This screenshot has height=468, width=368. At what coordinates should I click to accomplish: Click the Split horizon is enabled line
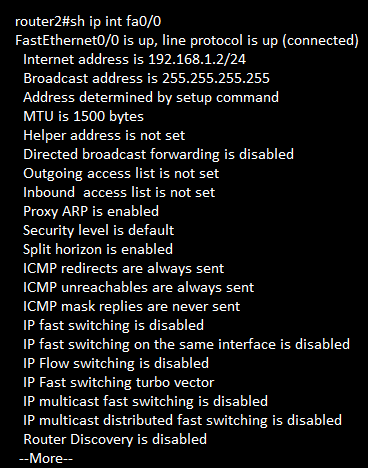tap(98, 250)
